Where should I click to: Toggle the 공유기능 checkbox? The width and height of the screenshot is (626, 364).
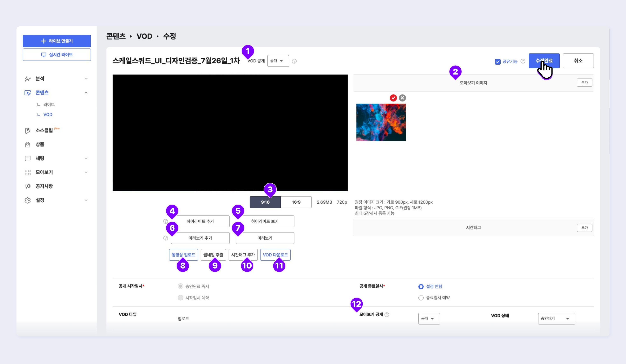[x=498, y=62]
